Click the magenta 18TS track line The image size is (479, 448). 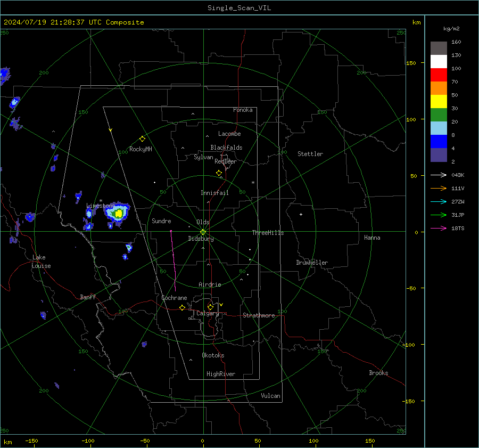(x=173, y=260)
